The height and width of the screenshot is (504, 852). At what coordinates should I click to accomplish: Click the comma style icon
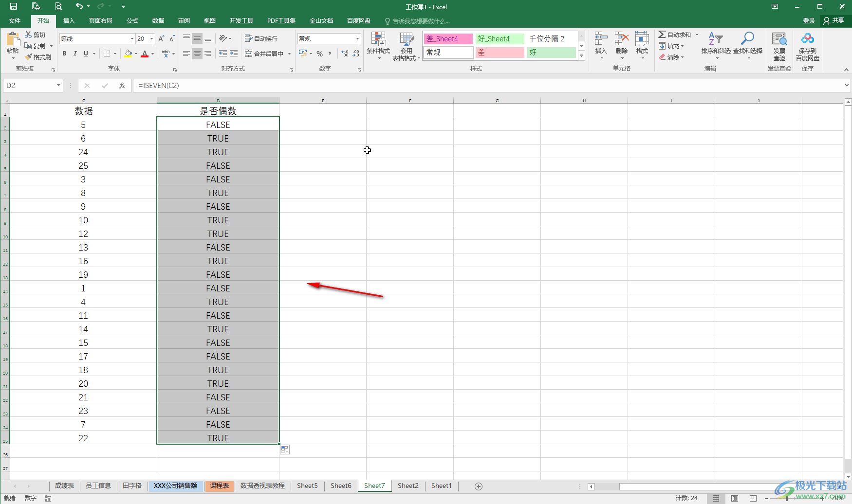click(330, 54)
